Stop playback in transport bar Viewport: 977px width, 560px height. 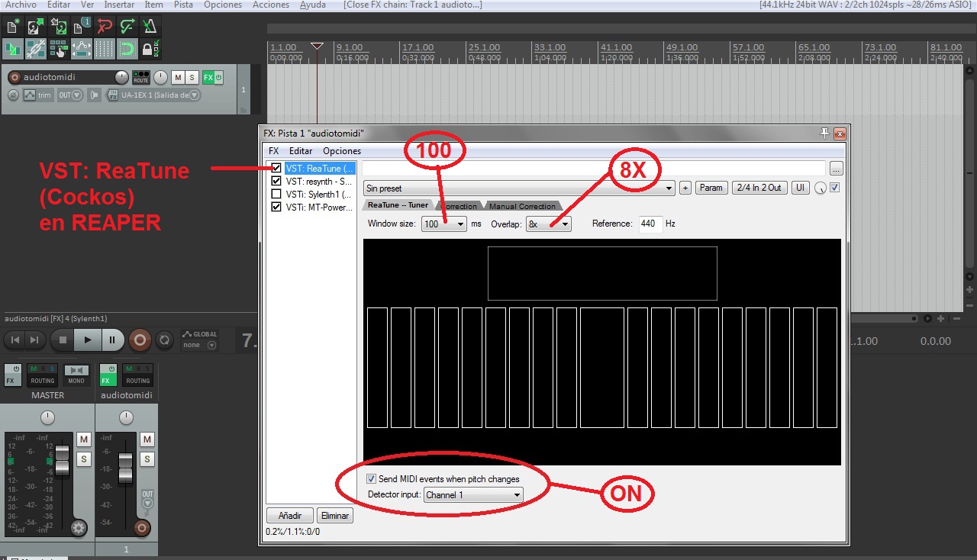coord(63,340)
